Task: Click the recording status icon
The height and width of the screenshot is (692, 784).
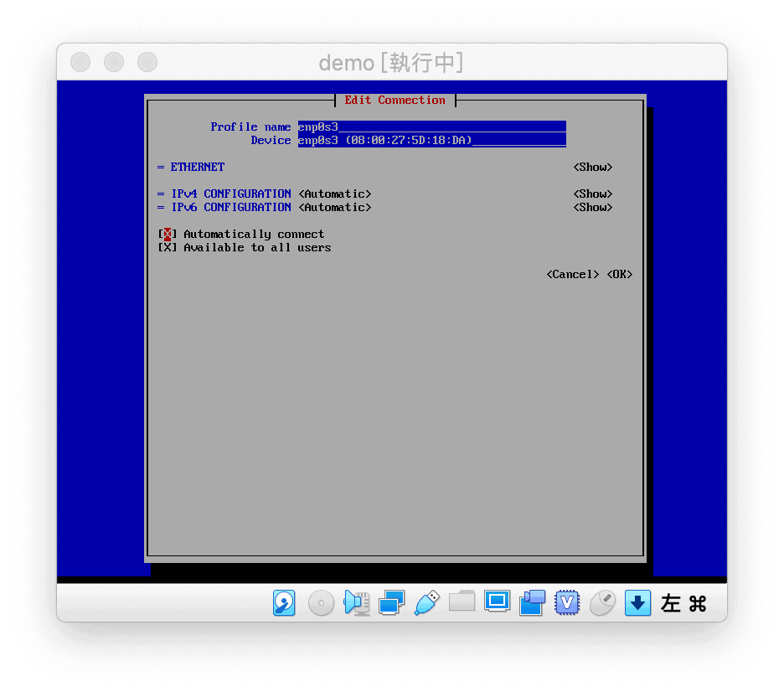Action: click(532, 602)
